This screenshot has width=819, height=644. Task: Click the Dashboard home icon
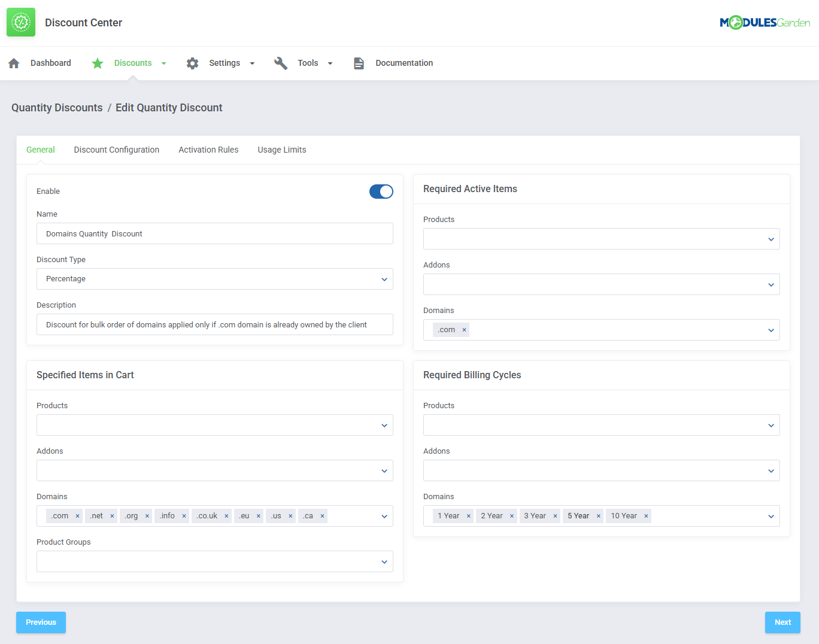[13, 63]
